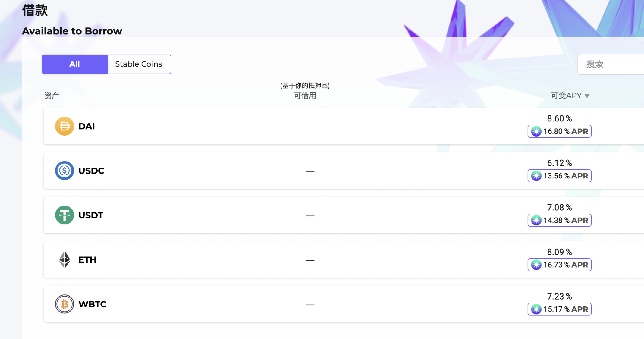Viewport: 644px width, 339px height.
Task: Open the 16.73 % APR badge for ETH
Action: [559, 265]
